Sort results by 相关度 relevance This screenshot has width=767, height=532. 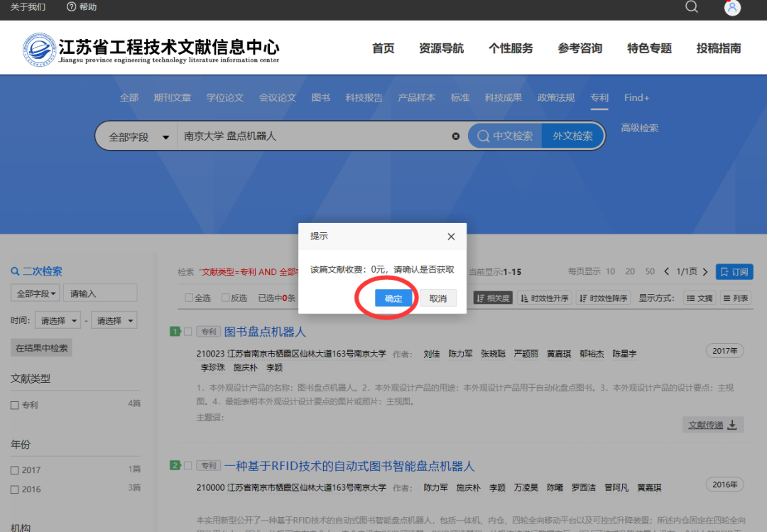493,298
